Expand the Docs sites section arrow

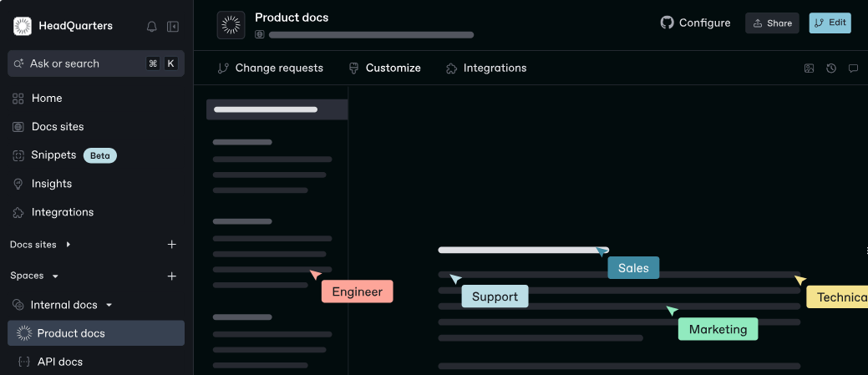pos(69,244)
